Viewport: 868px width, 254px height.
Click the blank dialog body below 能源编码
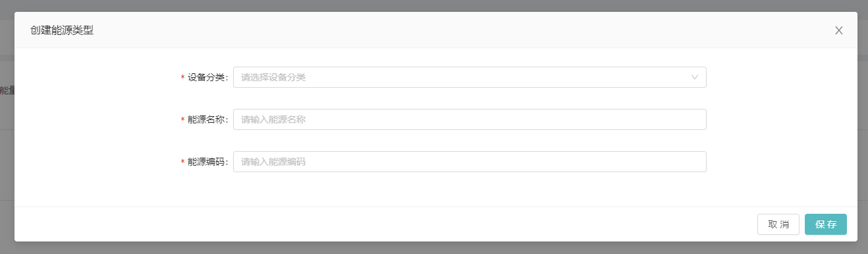[x=435, y=190]
